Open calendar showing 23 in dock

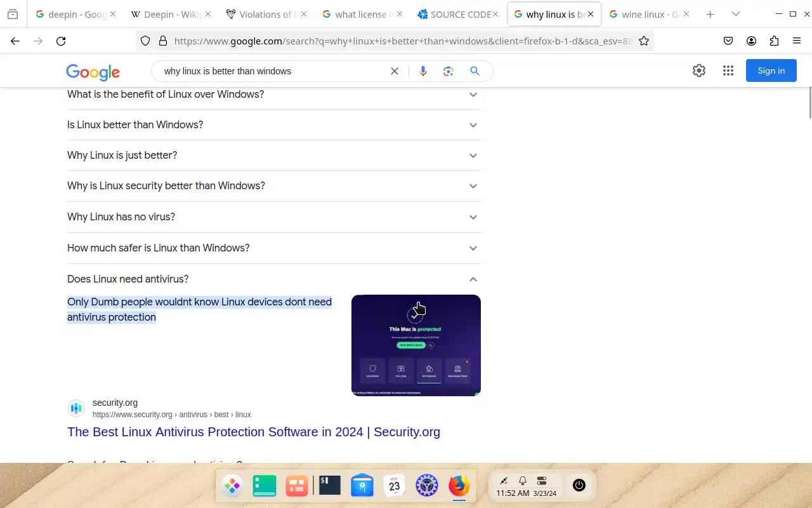[395, 486]
